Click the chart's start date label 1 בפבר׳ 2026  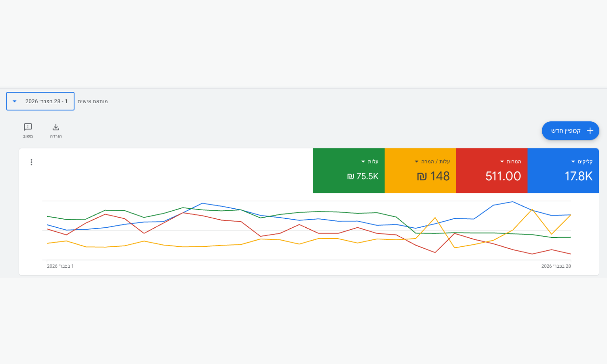[60, 266]
